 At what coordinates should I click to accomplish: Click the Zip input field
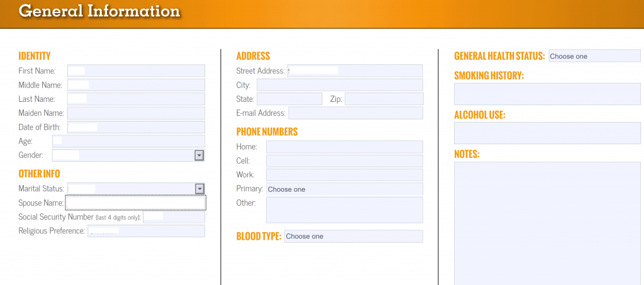coord(384,99)
